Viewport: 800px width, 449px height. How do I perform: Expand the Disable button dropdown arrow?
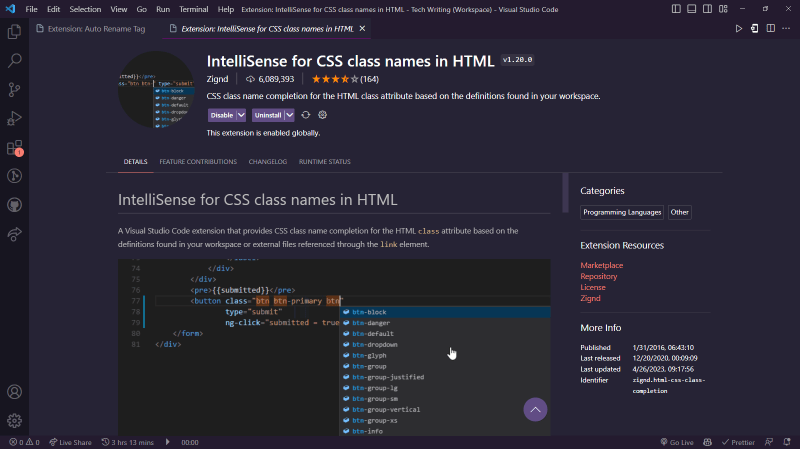click(x=241, y=115)
